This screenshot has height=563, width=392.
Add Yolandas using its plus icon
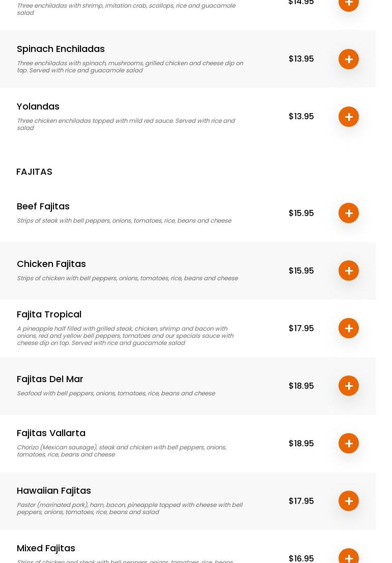pyautogui.click(x=349, y=117)
